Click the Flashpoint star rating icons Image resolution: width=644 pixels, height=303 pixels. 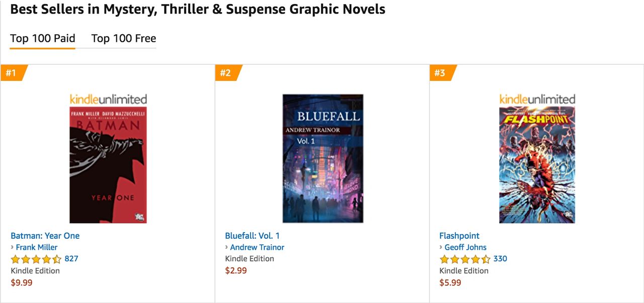click(x=465, y=259)
